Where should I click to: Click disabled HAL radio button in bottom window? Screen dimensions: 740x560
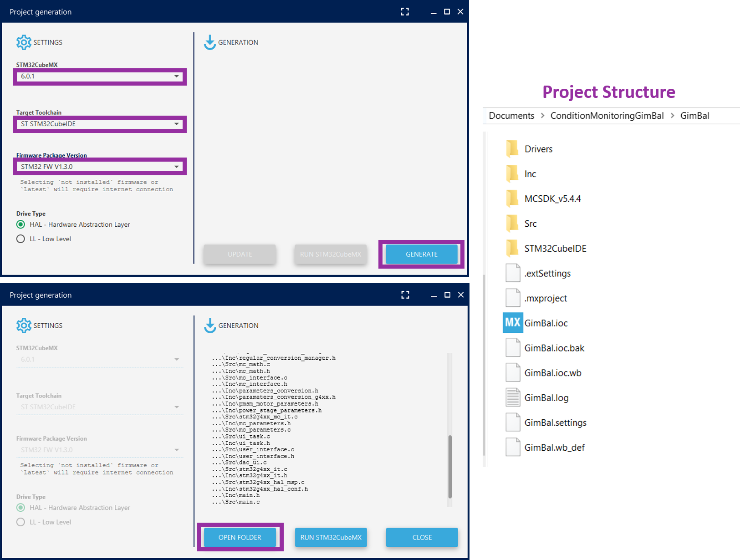coord(20,508)
